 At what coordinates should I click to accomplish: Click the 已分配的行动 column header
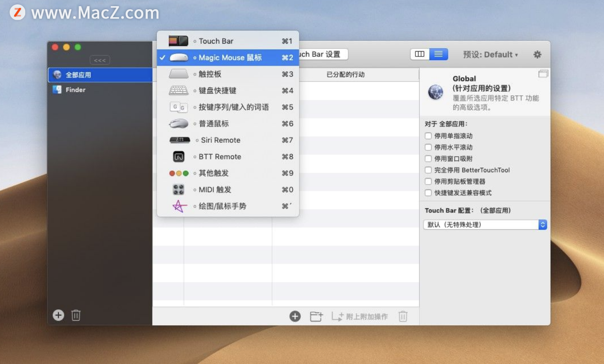(346, 74)
